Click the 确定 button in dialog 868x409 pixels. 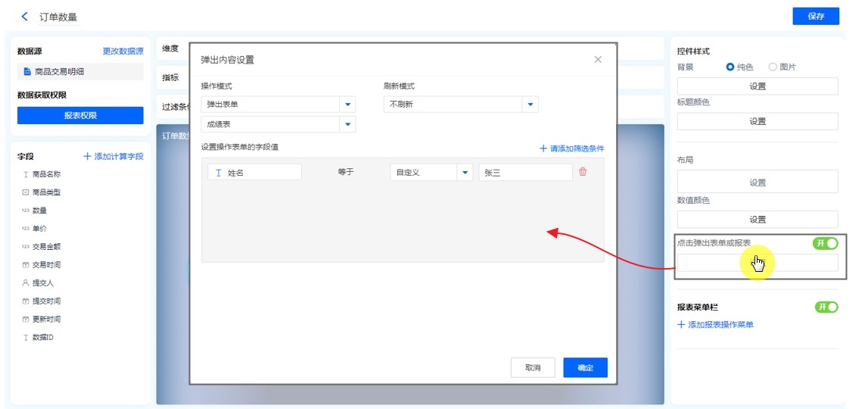585,367
